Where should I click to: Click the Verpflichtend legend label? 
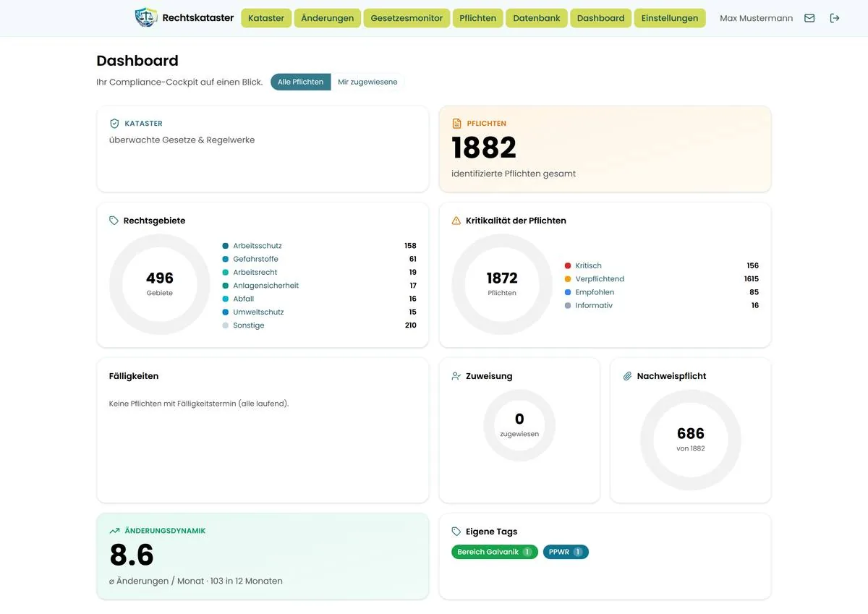click(600, 279)
